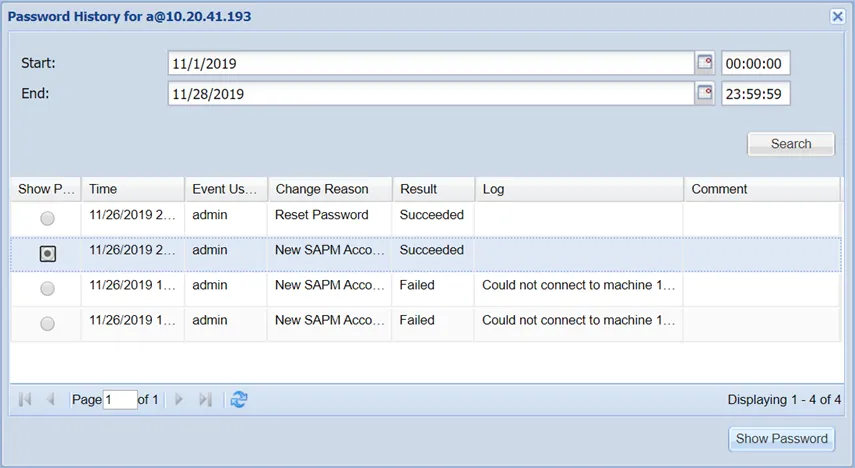855x468 pixels.
Task: Sort by the Comment column header
Action: (762, 189)
